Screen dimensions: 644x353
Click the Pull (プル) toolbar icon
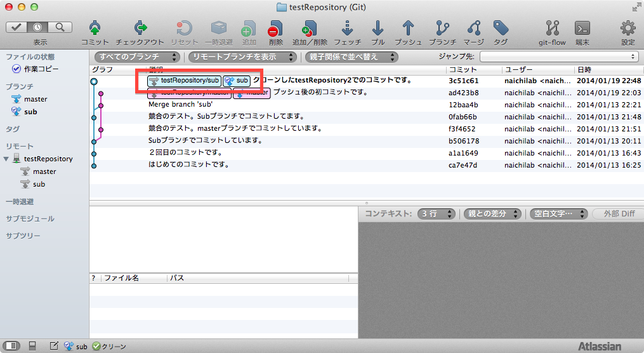pos(378,28)
